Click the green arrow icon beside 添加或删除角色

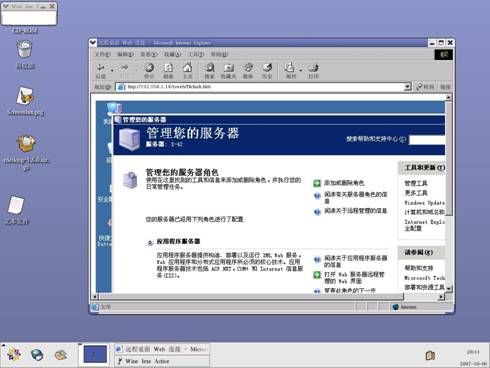(x=317, y=183)
